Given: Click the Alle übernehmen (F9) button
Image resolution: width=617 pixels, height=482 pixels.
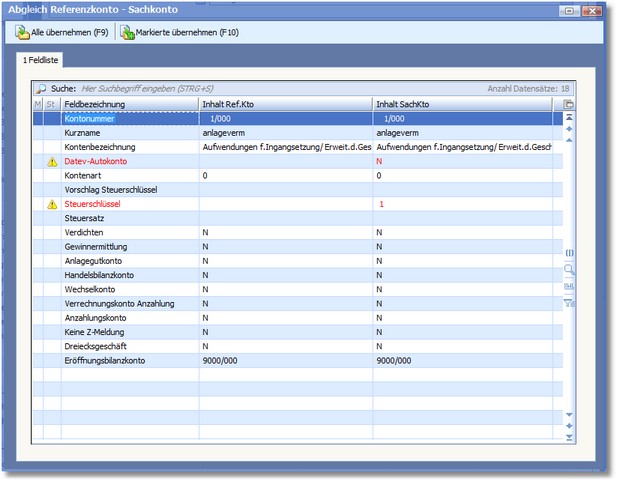Looking at the screenshot, I should pyautogui.click(x=62, y=33).
